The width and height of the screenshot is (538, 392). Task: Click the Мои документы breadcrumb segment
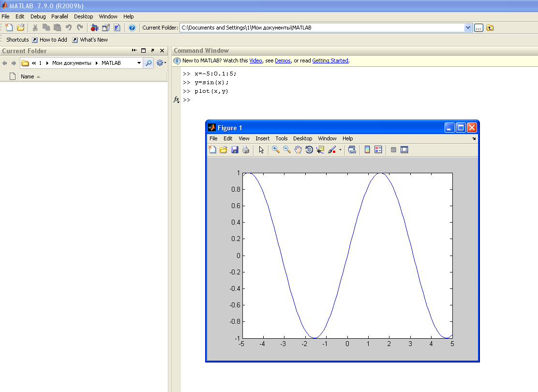[x=72, y=63]
